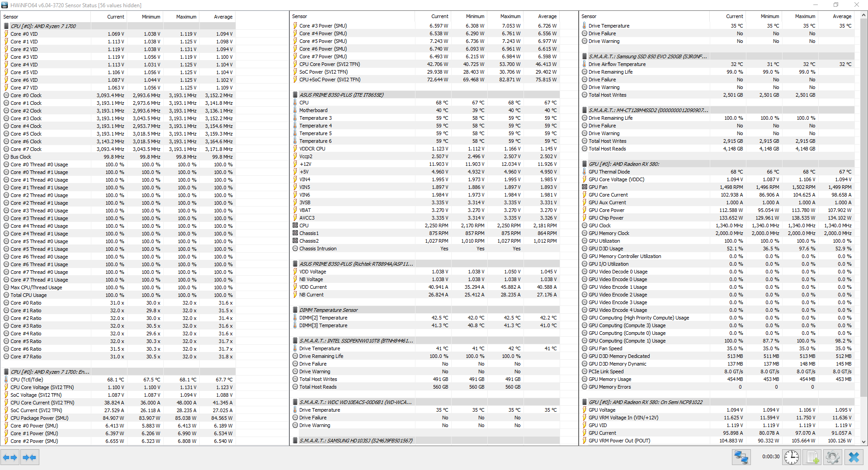
Task: Click the icon beside DIMM Temperature Sensor
Action: [x=295, y=310]
